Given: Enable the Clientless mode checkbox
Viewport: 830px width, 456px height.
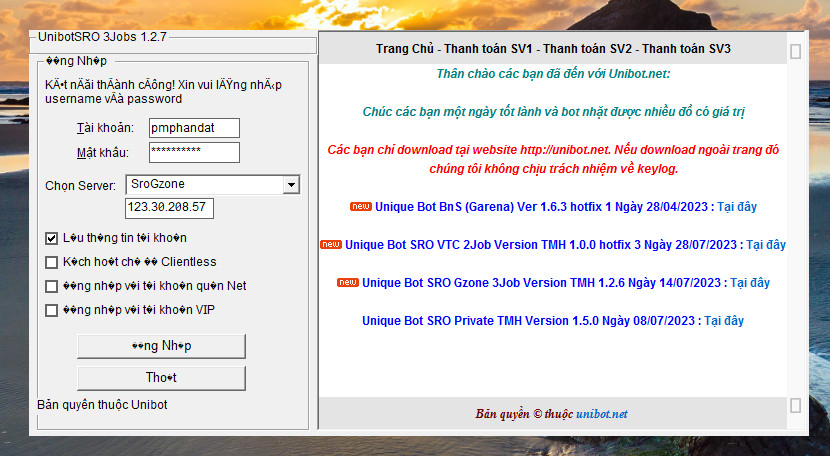Looking at the screenshot, I should [51, 262].
